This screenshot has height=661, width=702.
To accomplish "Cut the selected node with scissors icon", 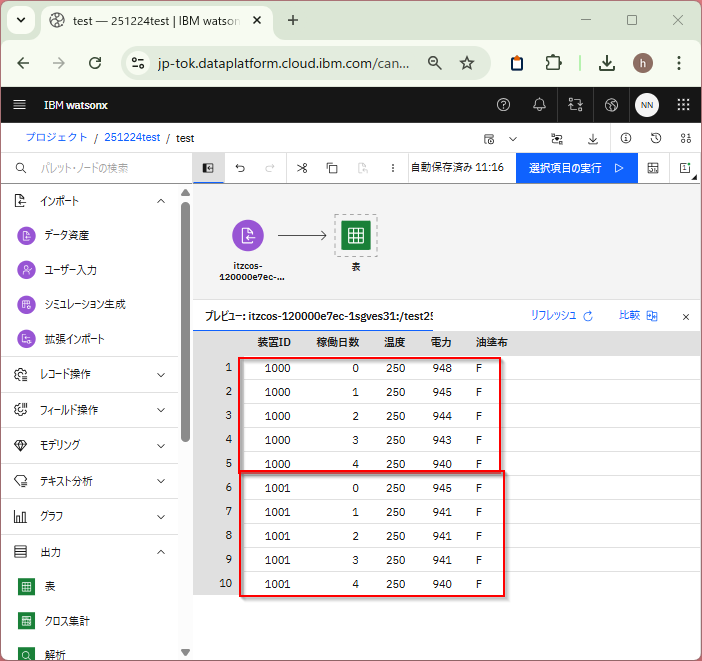I will point(302,168).
